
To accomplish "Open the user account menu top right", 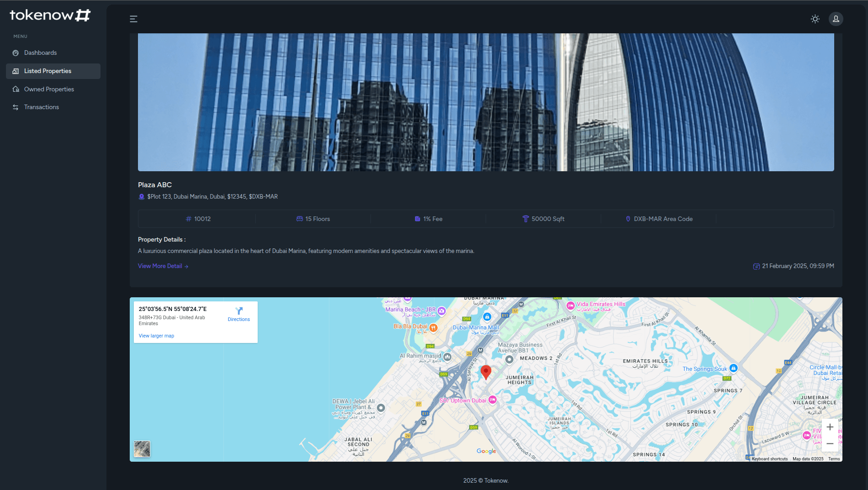I will (836, 19).
